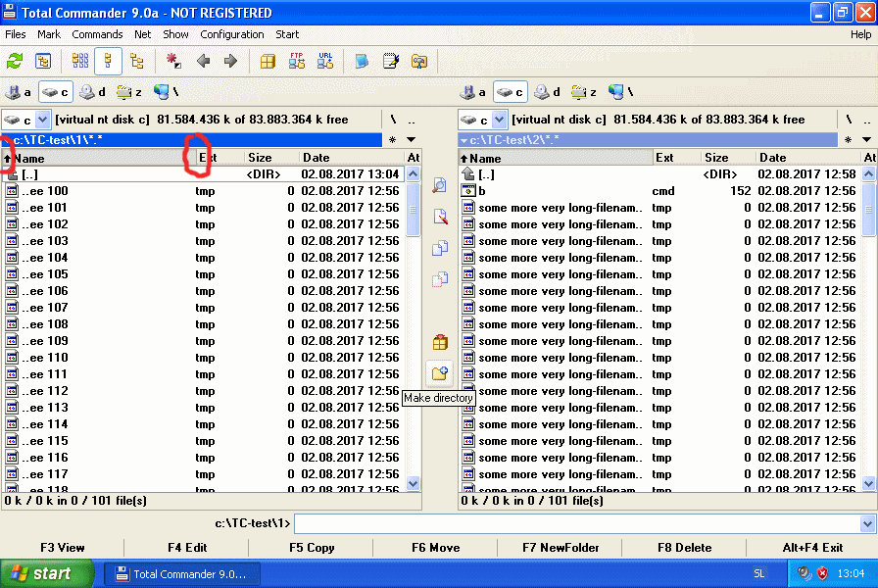Open left panel directory history arrow
878x588 pixels.
412,139
